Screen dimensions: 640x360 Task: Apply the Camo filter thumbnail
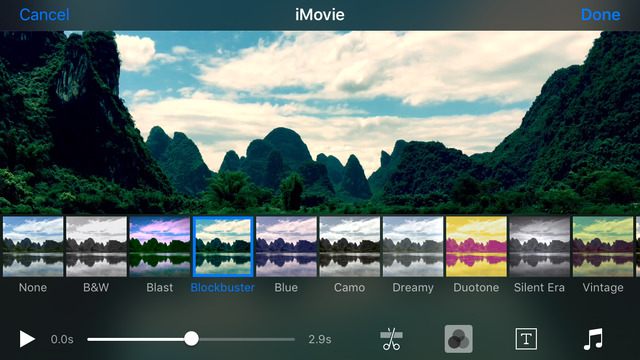(349, 247)
